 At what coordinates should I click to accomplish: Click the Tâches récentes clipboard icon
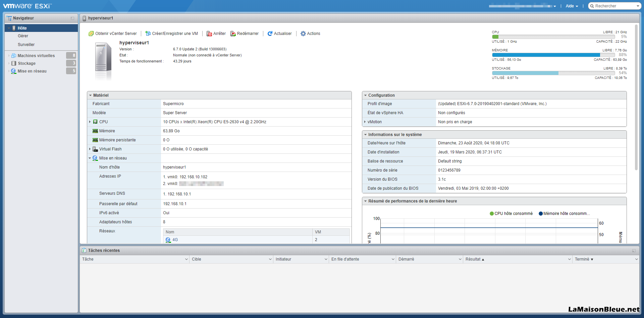(84, 251)
